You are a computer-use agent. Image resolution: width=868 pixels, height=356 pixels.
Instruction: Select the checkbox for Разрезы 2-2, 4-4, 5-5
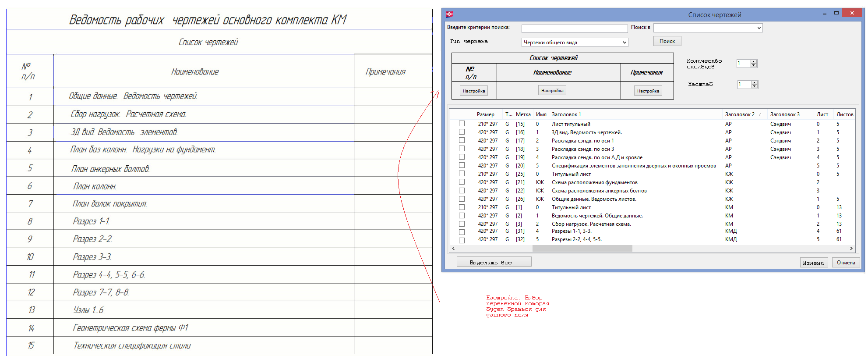(462, 240)
